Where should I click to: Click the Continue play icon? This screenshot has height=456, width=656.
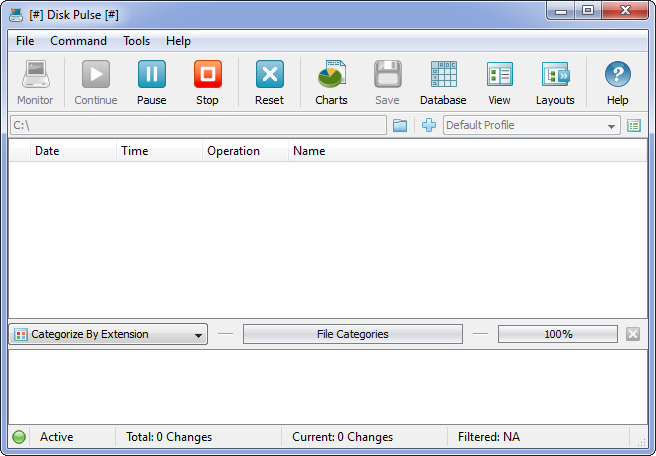coord(96,74)
